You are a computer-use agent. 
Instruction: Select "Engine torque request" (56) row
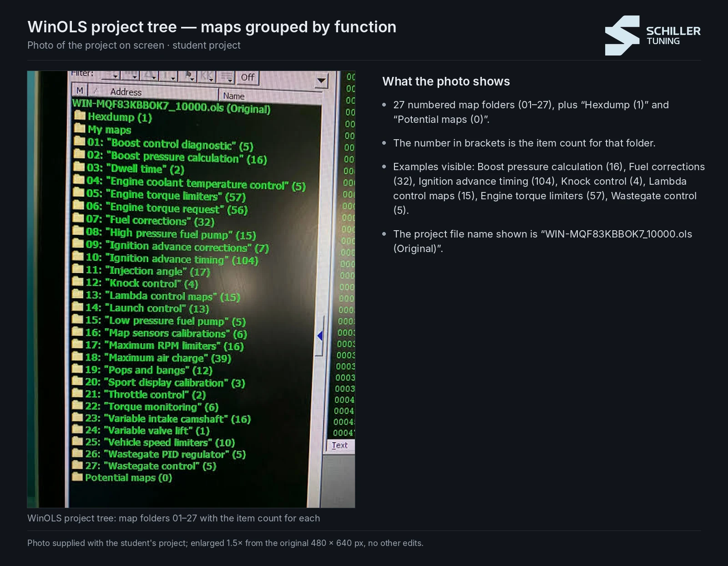coord(161,208)
